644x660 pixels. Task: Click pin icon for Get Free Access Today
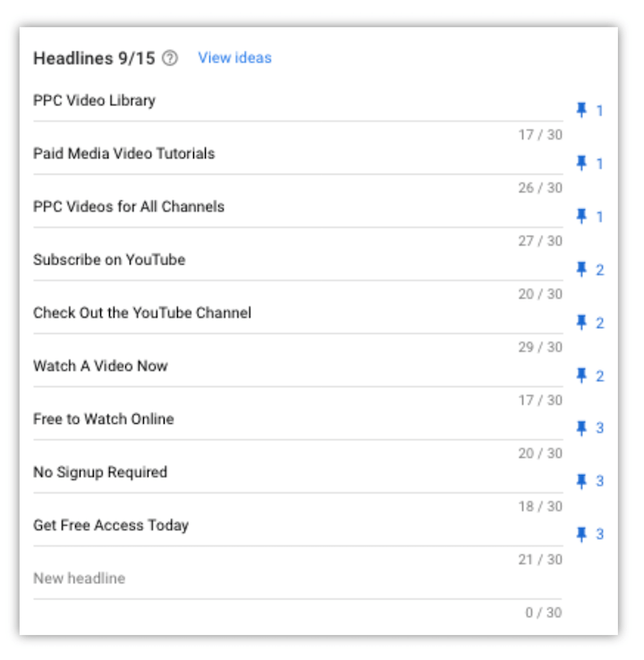[581, 534]
